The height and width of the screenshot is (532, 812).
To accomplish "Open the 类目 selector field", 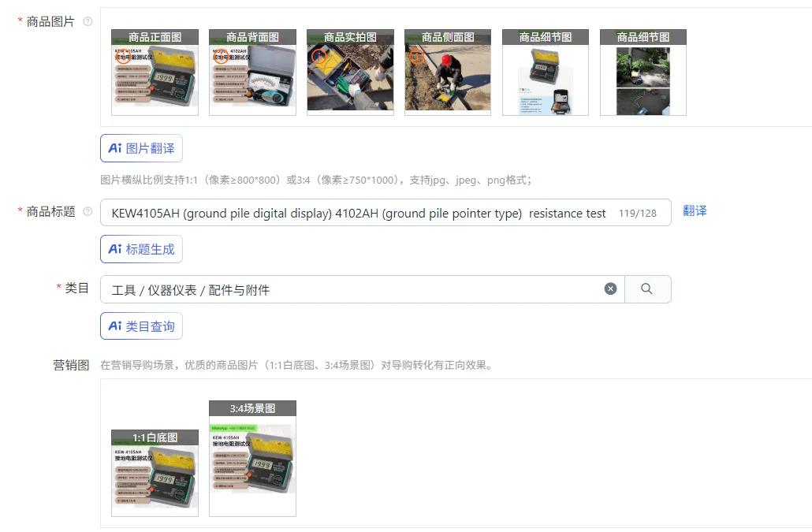I will 363,289.
